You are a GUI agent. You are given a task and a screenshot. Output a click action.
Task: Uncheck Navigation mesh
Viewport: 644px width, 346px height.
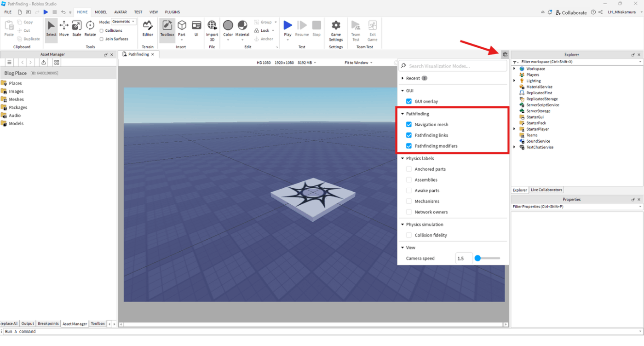point(409,124)
